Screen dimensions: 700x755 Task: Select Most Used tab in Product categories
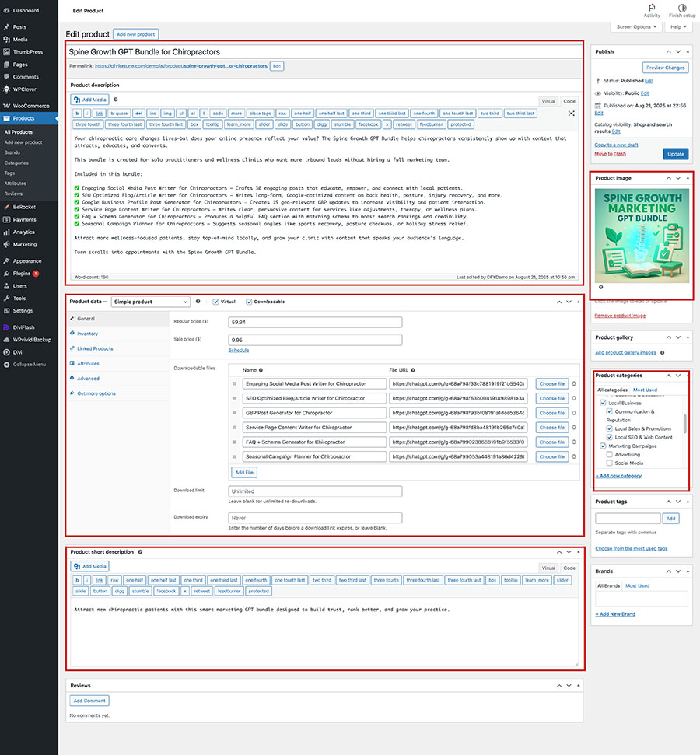645,390
